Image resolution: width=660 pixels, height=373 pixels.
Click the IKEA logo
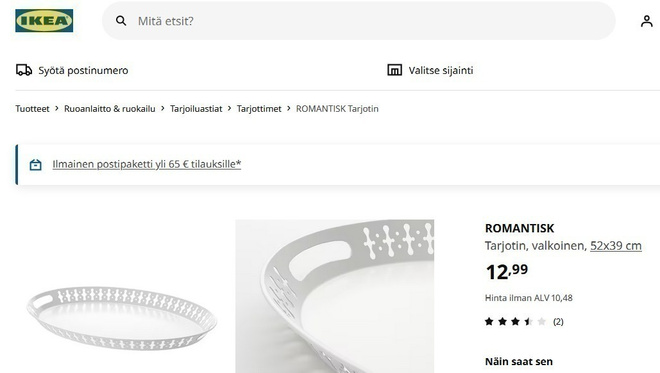click(44, 21)
